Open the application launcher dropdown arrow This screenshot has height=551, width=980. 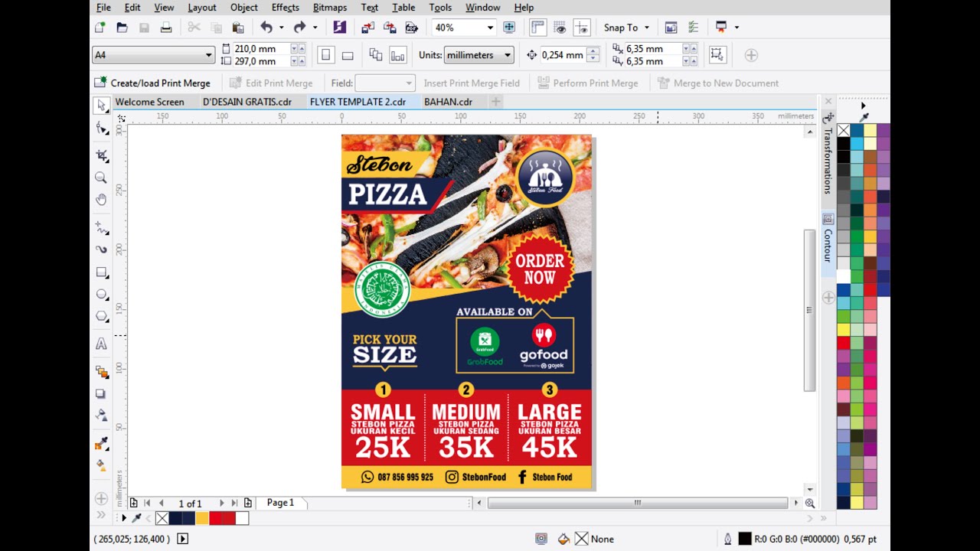tap(737, 28)
